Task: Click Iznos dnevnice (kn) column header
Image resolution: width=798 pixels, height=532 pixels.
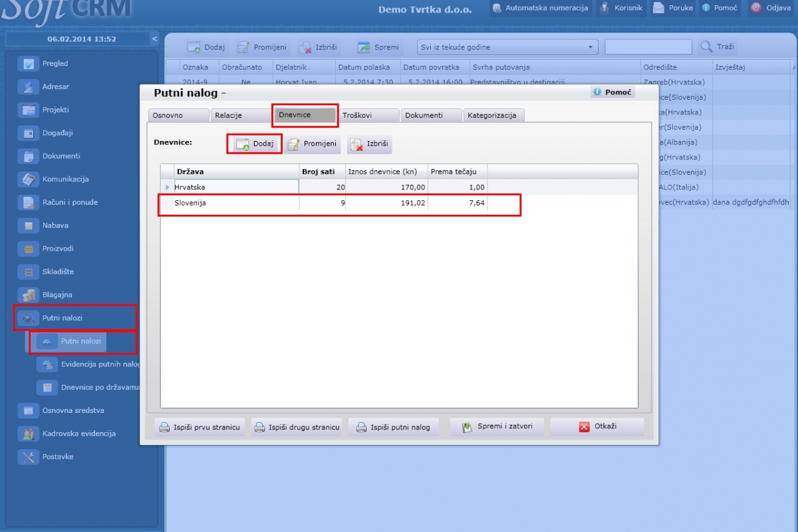Action: [386, 172]
